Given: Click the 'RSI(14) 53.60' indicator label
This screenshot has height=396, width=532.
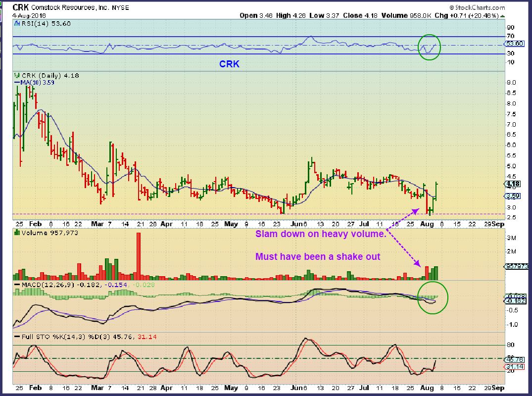Looking at the screenshot, I should click(46, 23).
